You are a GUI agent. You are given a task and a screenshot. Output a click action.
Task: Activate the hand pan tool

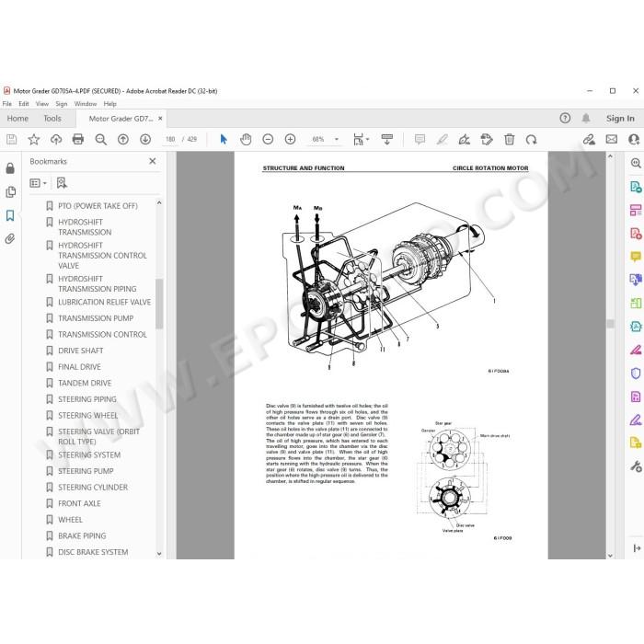tap(246, 140)
